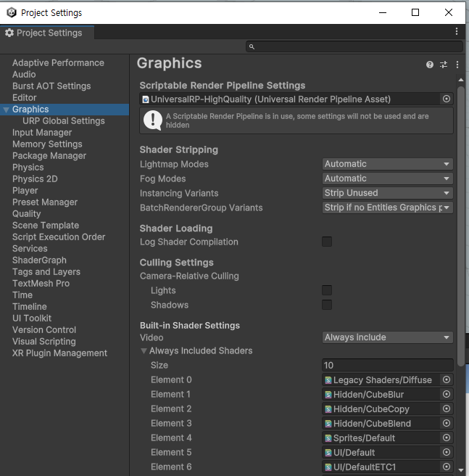Click the gear icon on Project Settings tab
Viewport: 469px width, 476px height.
click(9, 33)
